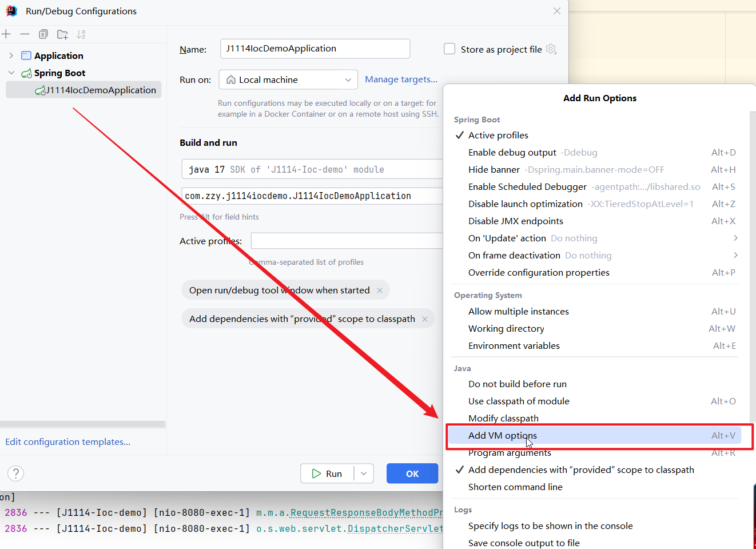Open Run button dropdown arrow
The image size is (756, 549).
click(x=364, y=474)
